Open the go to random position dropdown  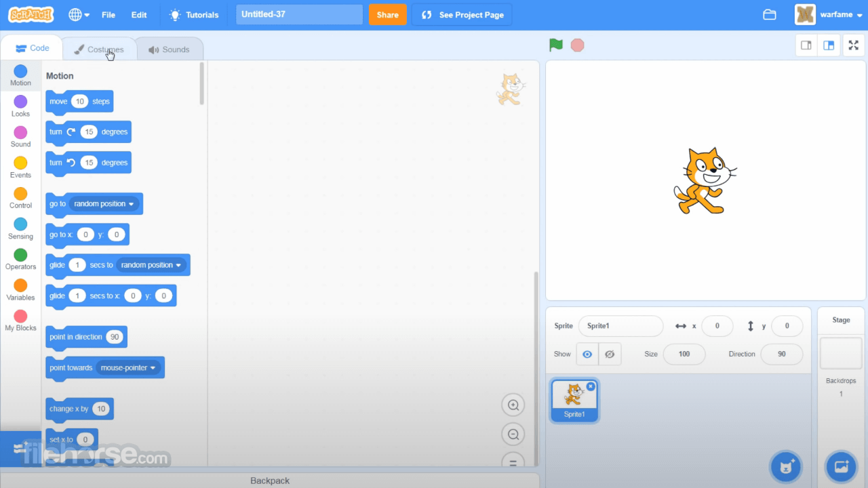pyautogui.click(x=104, y=204)
